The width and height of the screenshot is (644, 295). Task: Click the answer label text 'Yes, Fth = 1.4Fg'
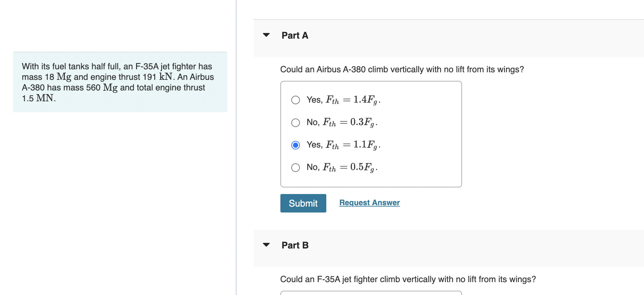point(343,100)
